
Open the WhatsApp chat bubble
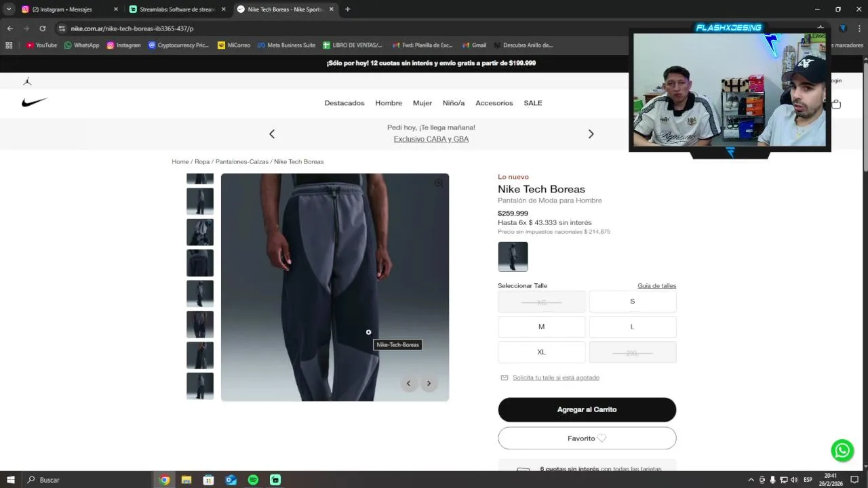coord(842,450)
